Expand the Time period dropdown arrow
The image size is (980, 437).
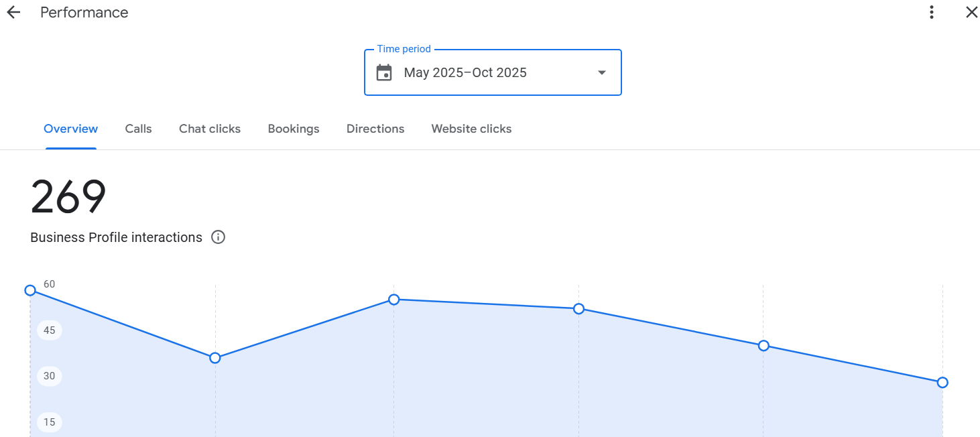click(601, 73)
